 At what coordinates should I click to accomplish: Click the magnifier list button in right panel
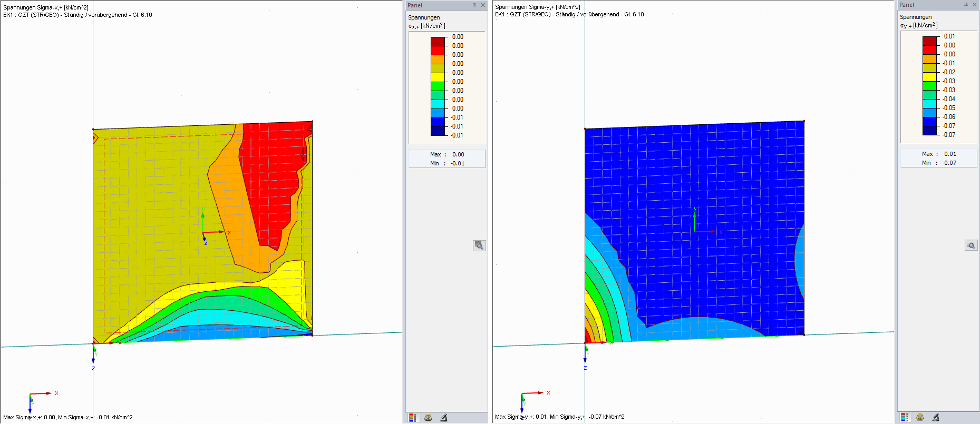(971, 245)
